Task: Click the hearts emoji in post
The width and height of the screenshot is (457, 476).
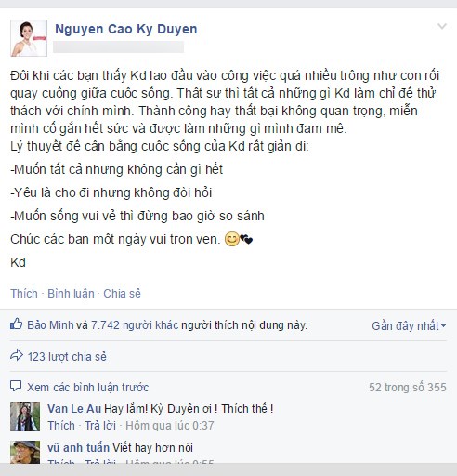Action: (246, 239)
